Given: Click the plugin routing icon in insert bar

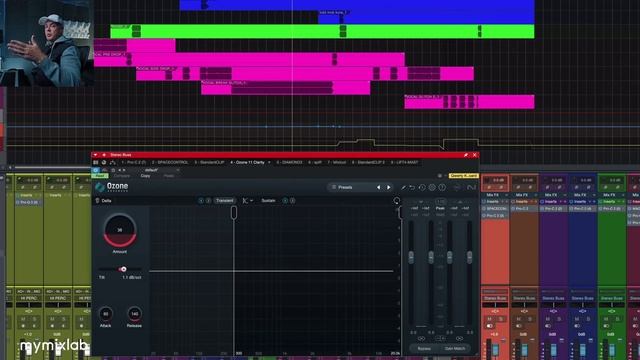Looking at the screenshot, I should (113, 162).
